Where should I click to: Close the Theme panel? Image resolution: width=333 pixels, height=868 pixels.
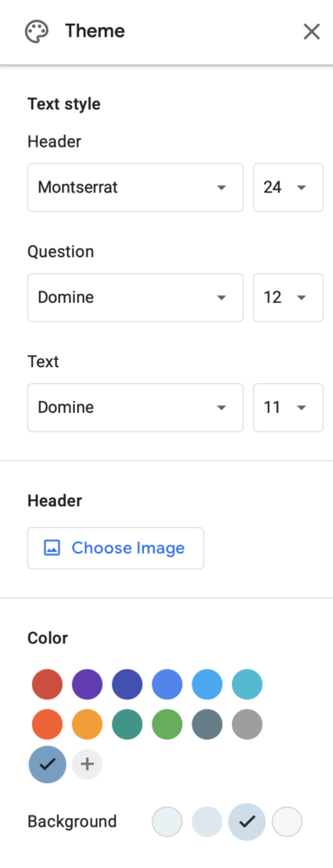click(312, 31)
